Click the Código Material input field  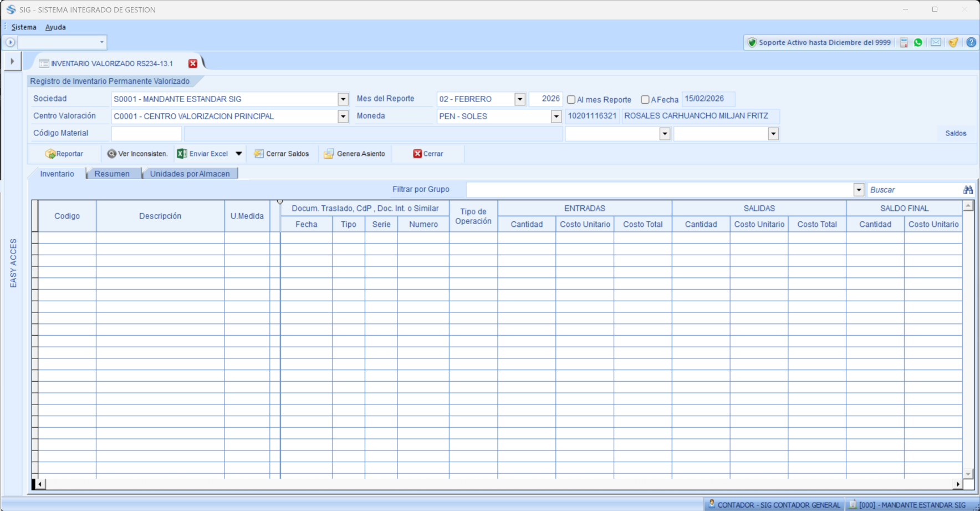click(x=146, y=134)
